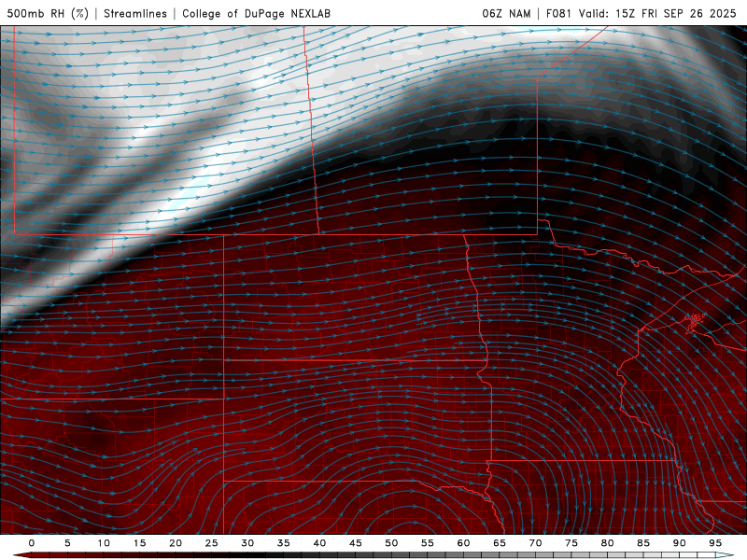Click the 30 label on color scale
The image size is (747, 560).
[x=247, y=543]
